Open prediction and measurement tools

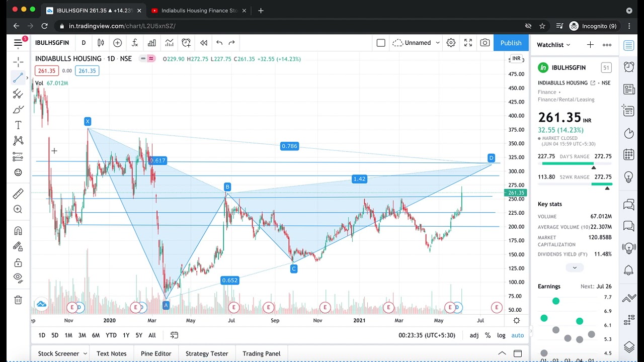(18, 156)
